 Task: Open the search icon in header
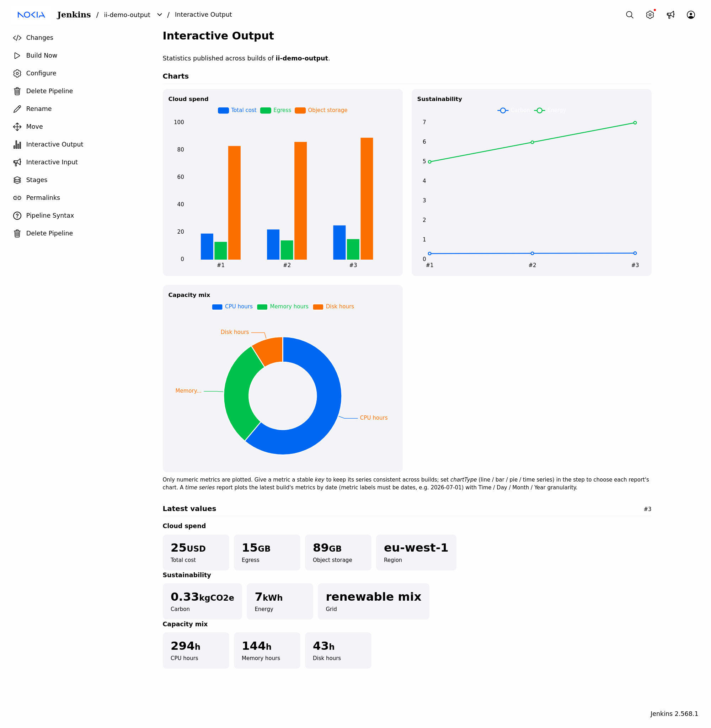630,15
